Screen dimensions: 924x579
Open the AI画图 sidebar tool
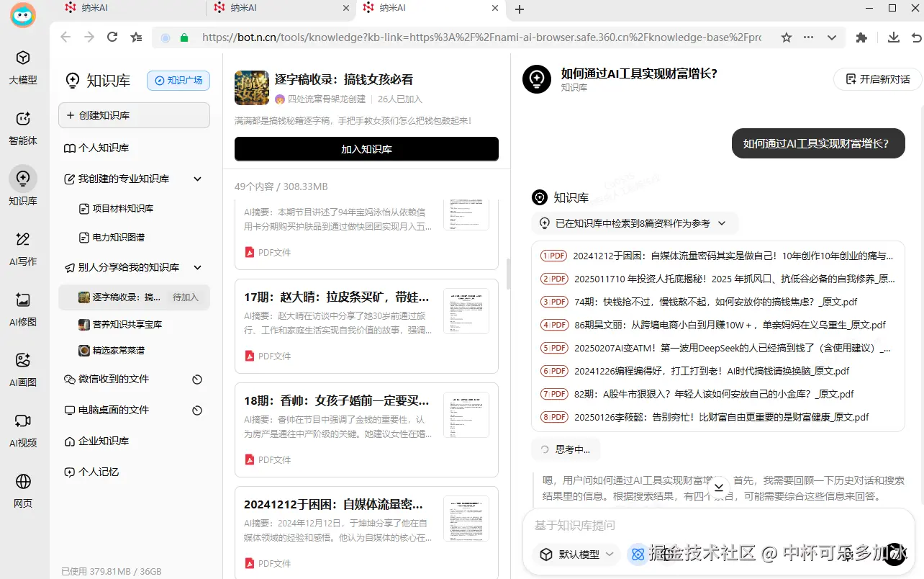(23, 370)
